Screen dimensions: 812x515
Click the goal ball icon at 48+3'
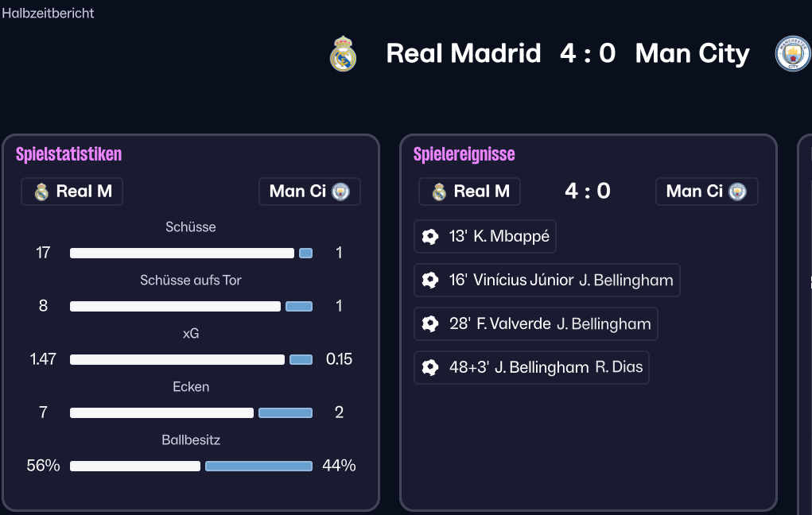430,367
